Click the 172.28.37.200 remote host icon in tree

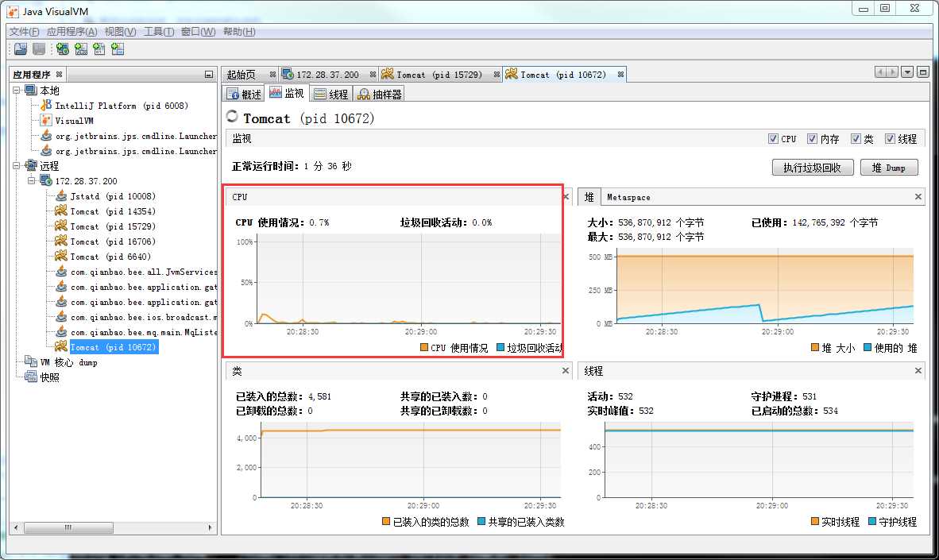click(x=45, y=181)
